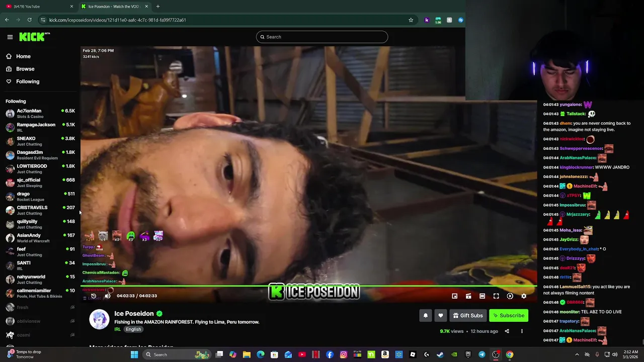This screenshot has height=362, width=644.
Task: Open the Browse page
Action: point(25,69)
